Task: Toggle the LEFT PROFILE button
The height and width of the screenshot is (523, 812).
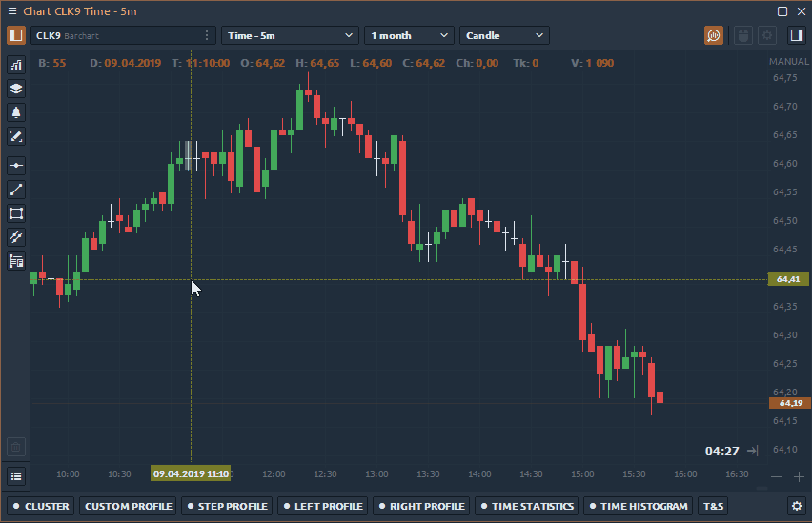Action: (323, 506)
